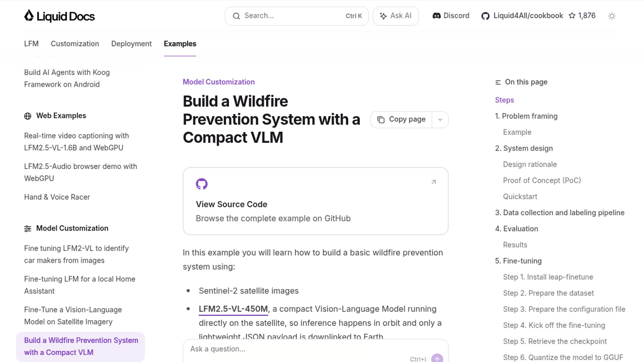The height and width of the screenshot is (362, 644).
Task: Click the Model Customization sliders icon
Action: [28, 229]
